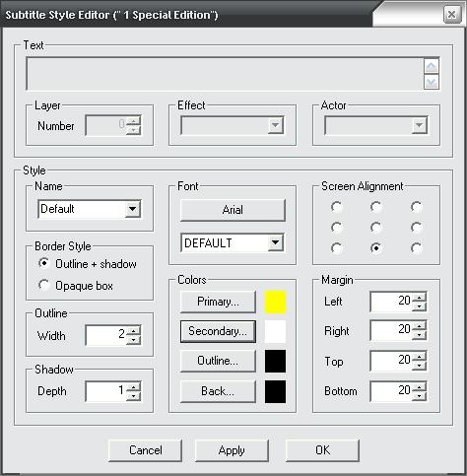467x476 pixels.
Task: Click the Outline... color button
Action: (x=218, y=361)
